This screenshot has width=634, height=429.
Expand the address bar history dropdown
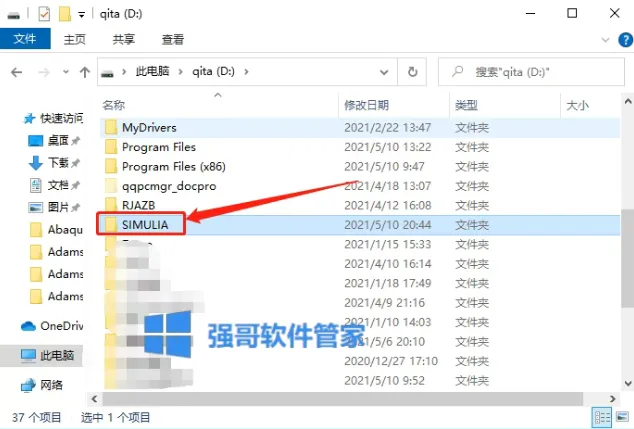pos(384,72)
